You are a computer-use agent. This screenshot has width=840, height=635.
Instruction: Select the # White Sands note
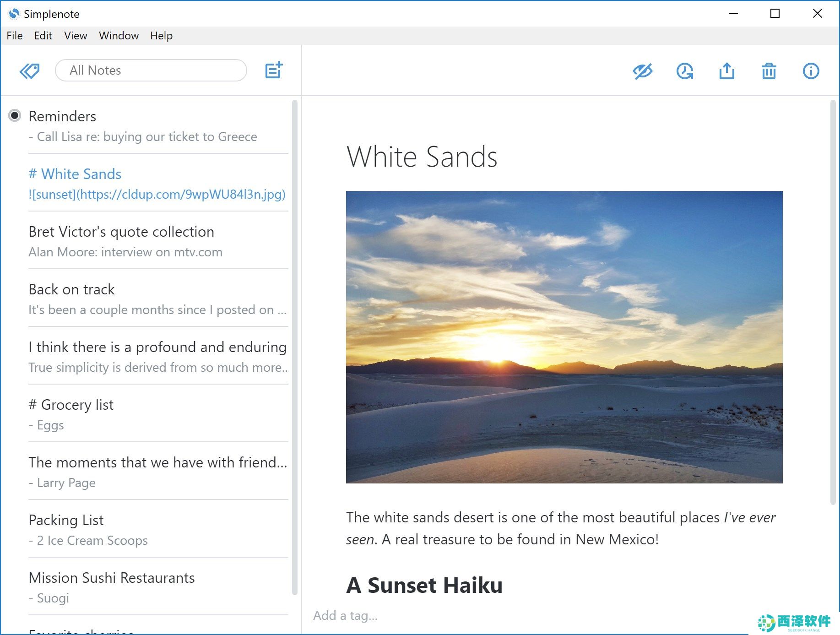pyautogui.click(x=158, y=184)
